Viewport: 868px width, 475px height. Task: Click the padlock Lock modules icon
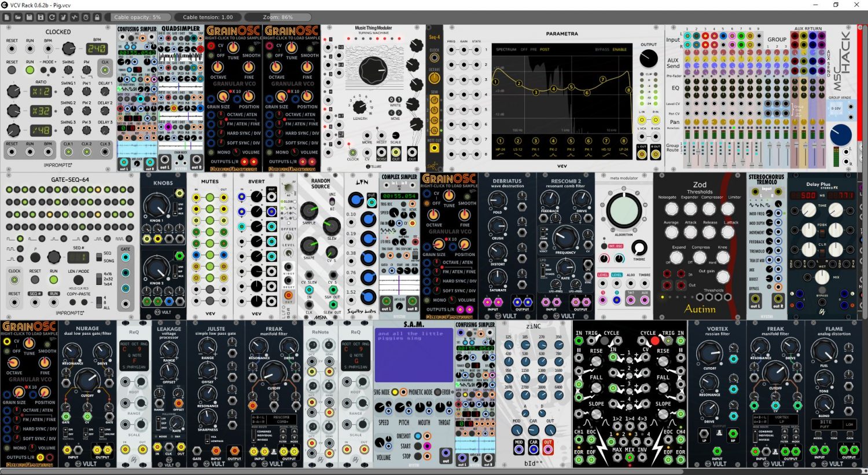coord(97,17)
